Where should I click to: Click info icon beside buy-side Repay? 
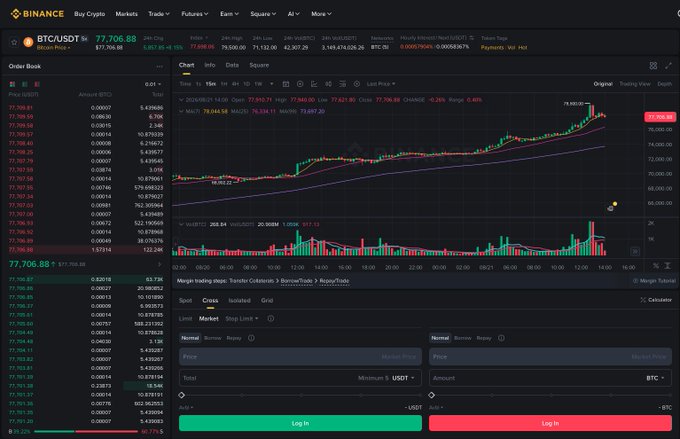(x=251, y=338)
